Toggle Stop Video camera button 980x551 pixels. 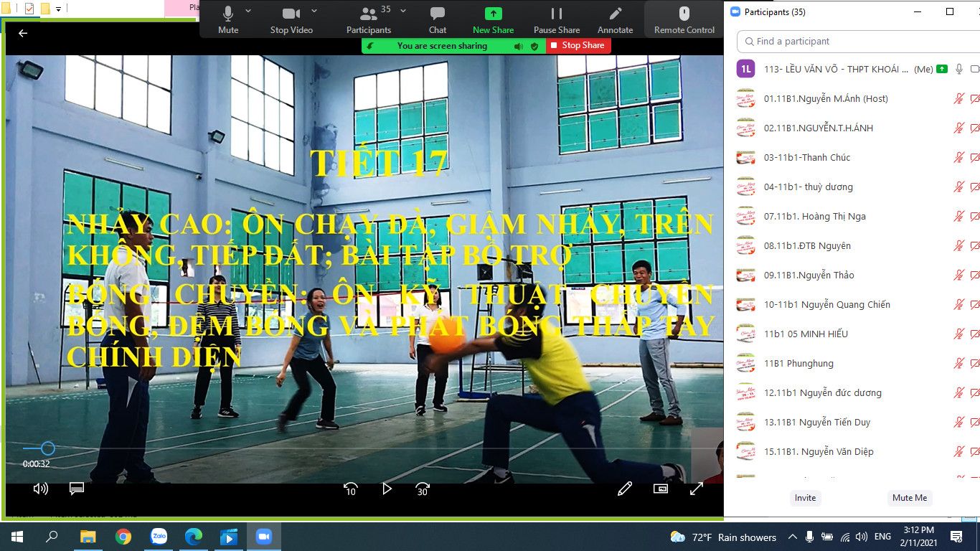tap(291, 14)
